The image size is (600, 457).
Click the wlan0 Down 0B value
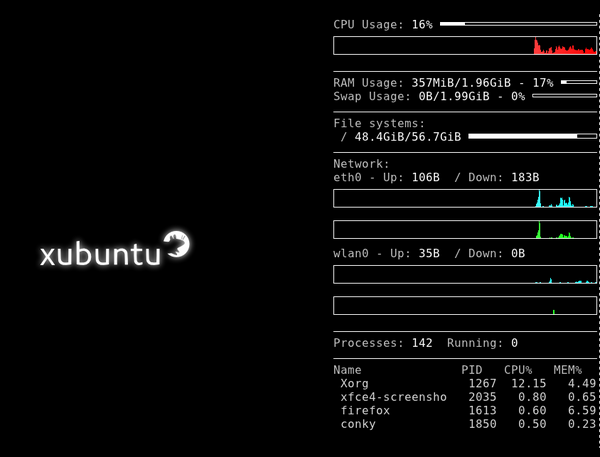tap(518, 253)
